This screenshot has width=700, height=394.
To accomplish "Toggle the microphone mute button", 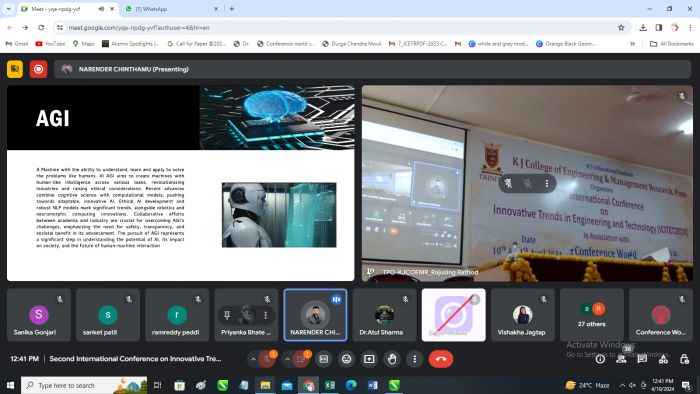I will click(x=267, y=359).
